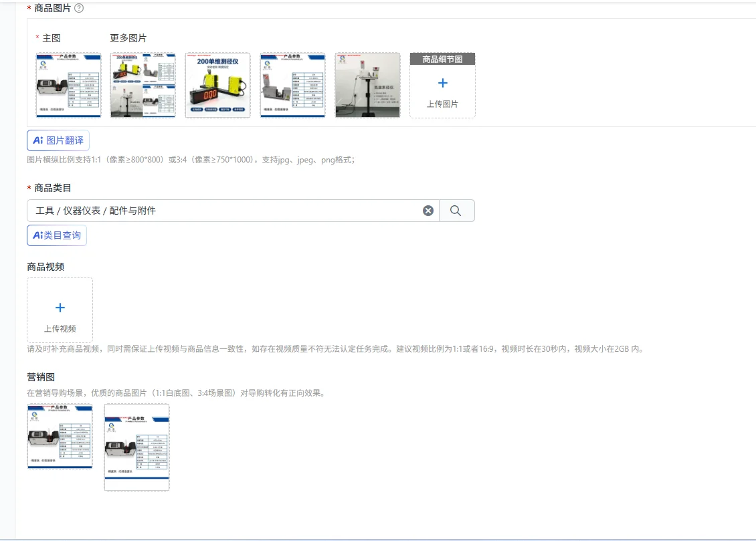Click the 上传视频 label
This screenshot has width=756, height=541.
click(60, 328)
